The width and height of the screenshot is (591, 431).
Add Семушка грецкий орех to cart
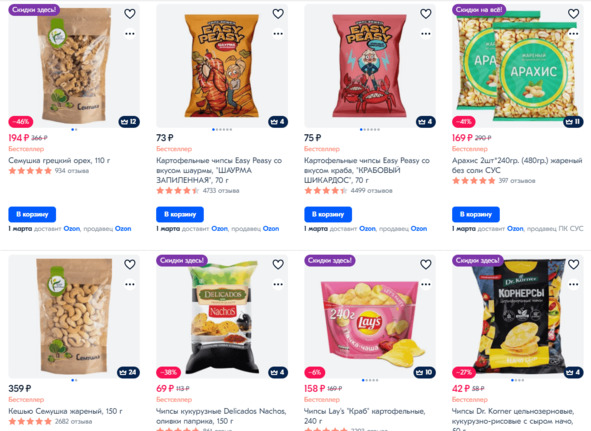click(x=32, y=214)
